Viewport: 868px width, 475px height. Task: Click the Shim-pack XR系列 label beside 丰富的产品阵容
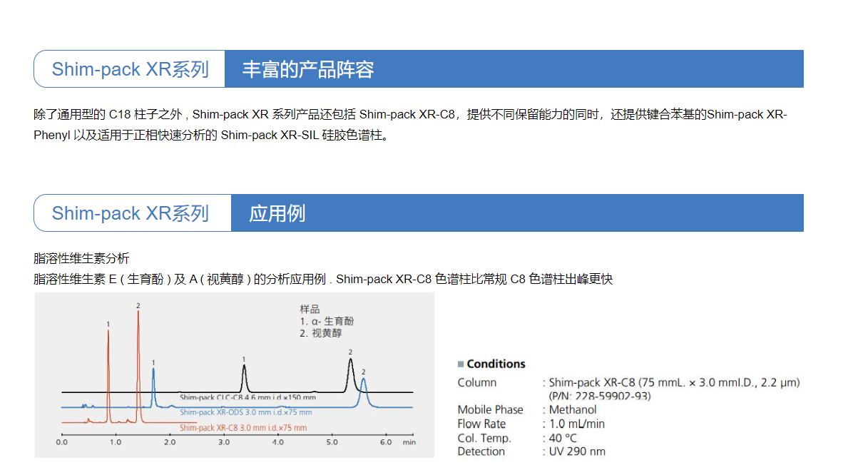pos(130,69)
